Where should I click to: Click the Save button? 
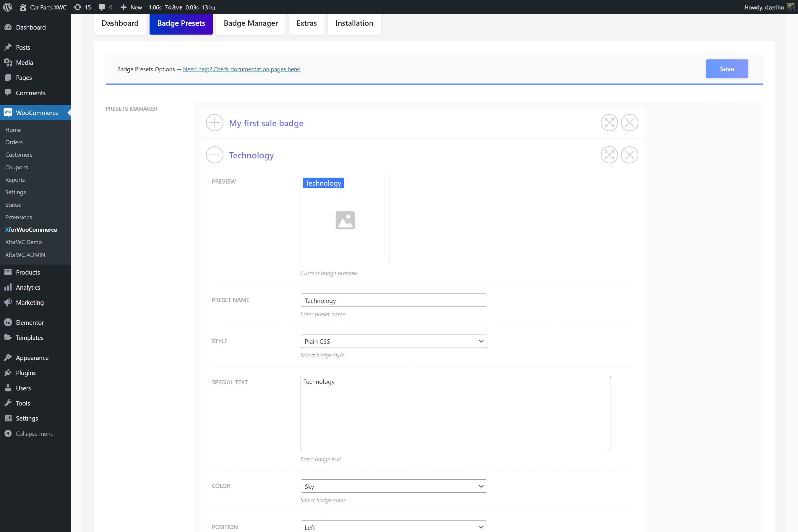pyautogui.click(x=727, y=69)
